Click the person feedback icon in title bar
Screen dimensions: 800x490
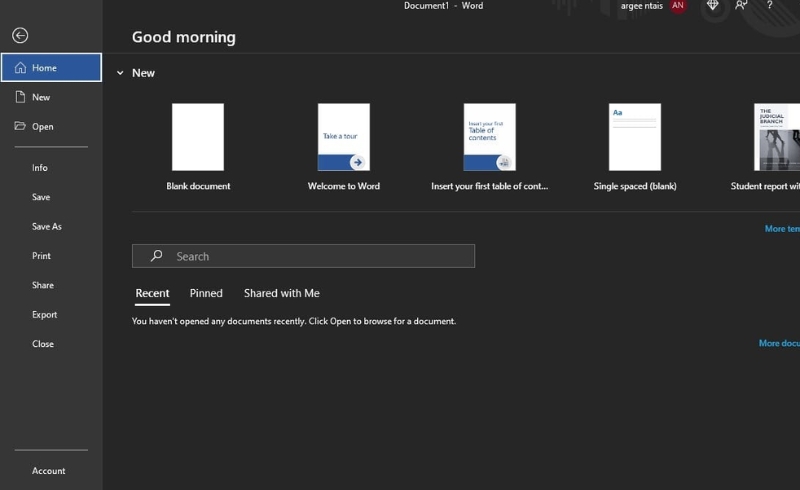point(741,6)
